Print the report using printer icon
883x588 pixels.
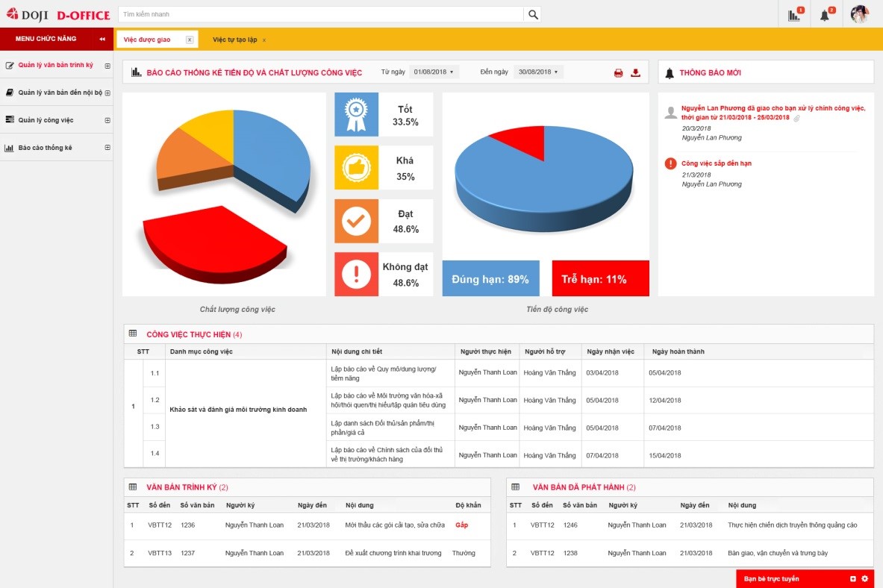click(618, 72)
